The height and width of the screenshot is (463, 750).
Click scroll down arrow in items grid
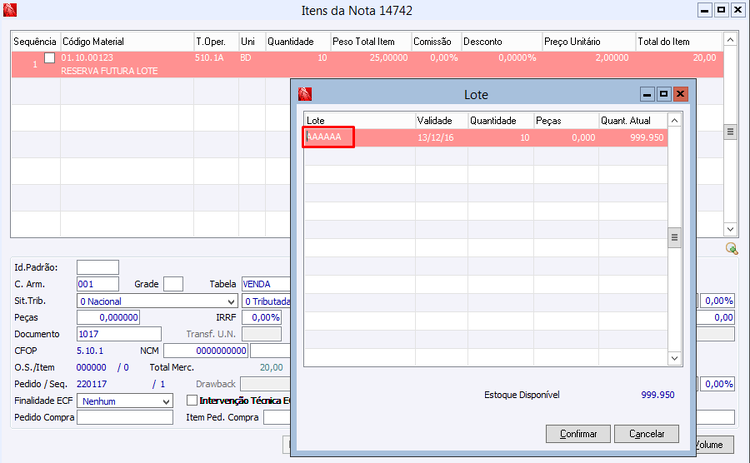click(x=730, y=229)
